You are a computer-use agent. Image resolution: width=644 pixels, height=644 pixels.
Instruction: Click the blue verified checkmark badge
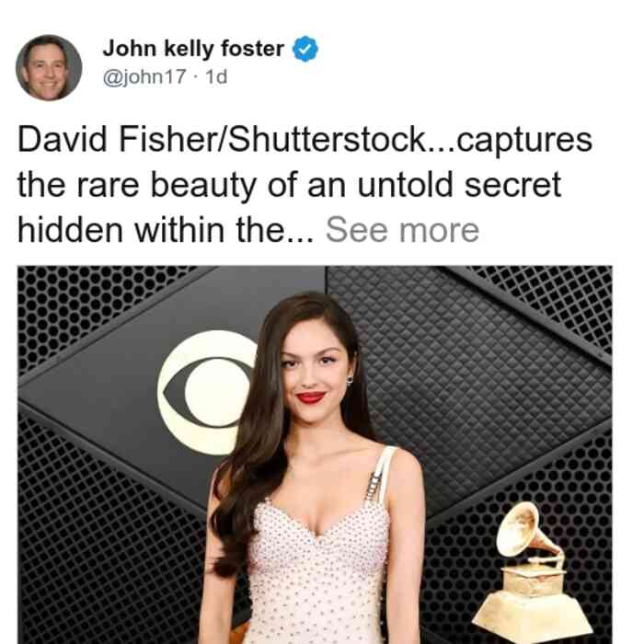tap(305, 49)
